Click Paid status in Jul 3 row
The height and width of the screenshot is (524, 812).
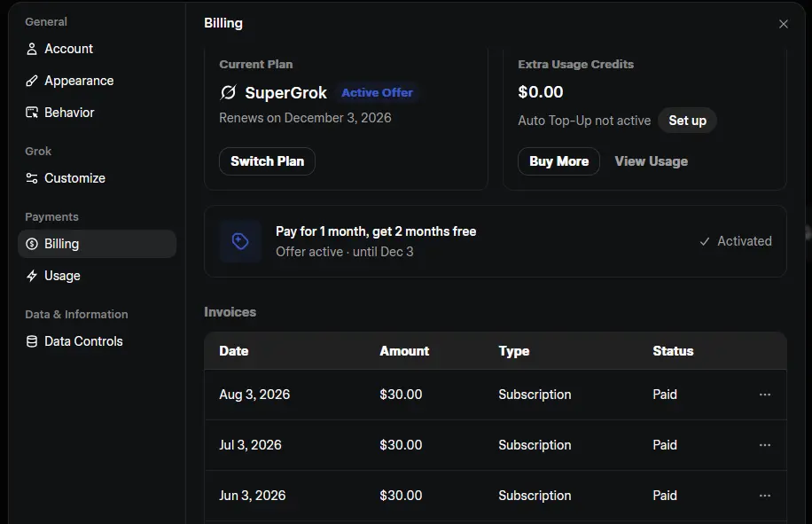[665, 445]
